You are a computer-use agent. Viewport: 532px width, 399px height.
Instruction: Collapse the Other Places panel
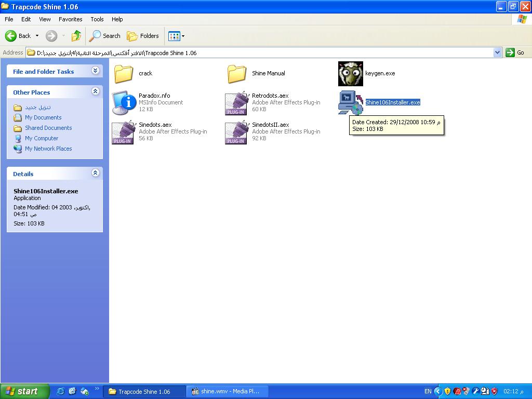coord(96,91)
